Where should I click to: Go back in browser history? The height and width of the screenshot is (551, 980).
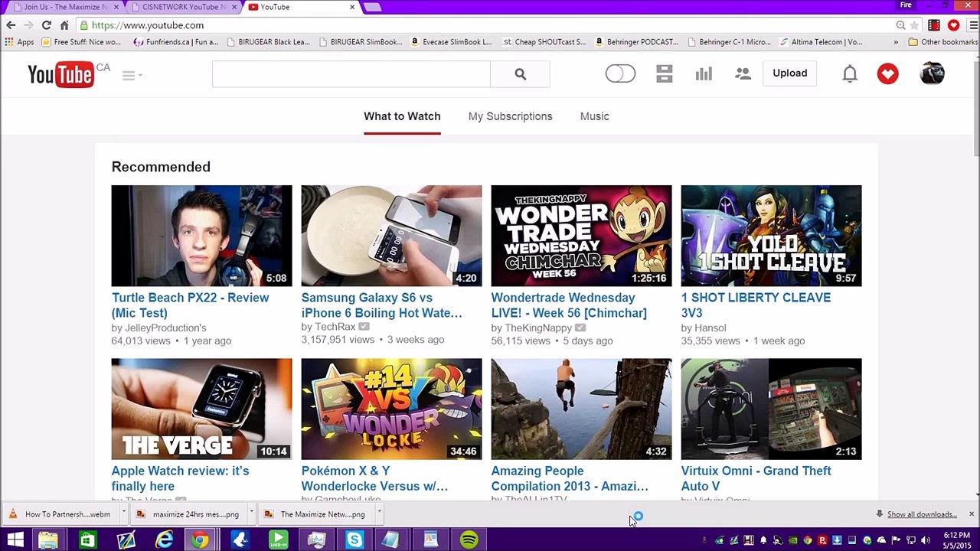11,25
